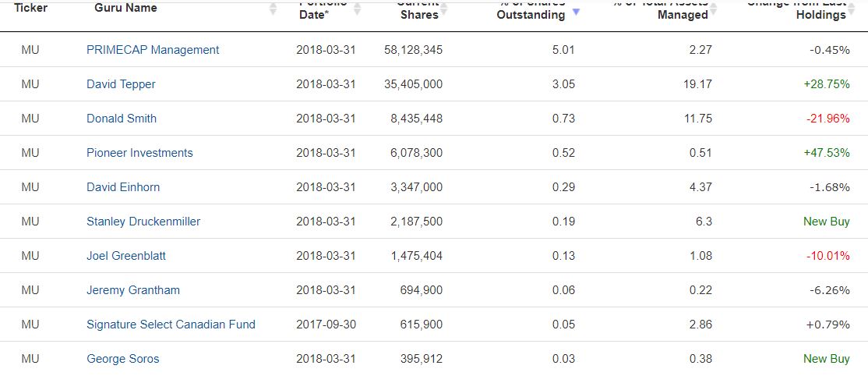Select shares value 2,187,500
Screen dimensions: 868x376
[x=416, y=222]
